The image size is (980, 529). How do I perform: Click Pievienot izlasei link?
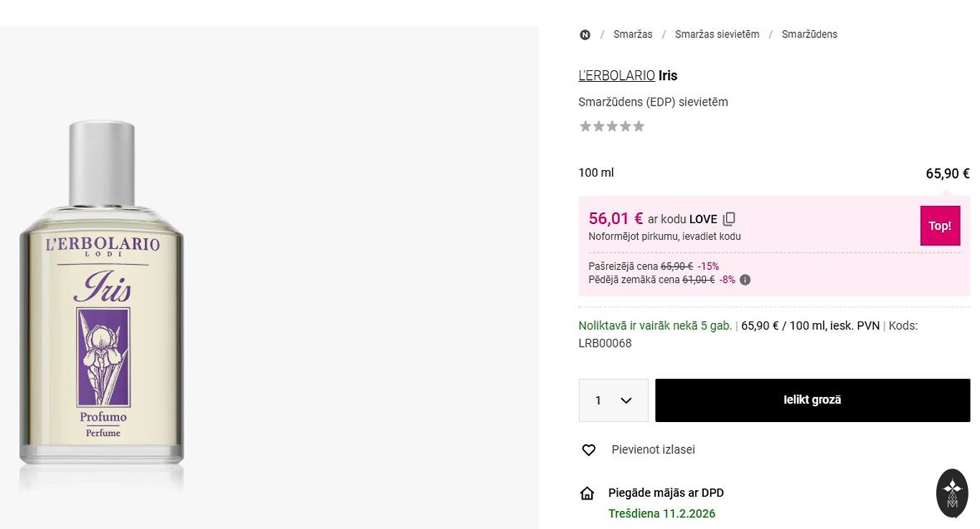click(653, 450)
